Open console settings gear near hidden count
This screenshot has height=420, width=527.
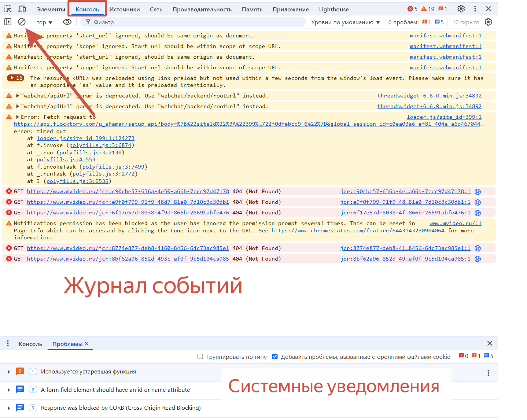click(x=488, y=22)
